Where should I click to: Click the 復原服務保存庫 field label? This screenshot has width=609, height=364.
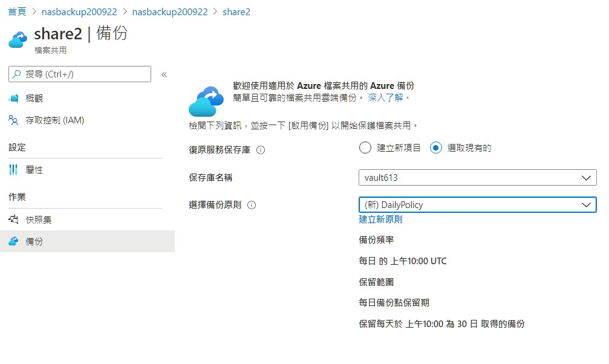(x=220, y=150)
